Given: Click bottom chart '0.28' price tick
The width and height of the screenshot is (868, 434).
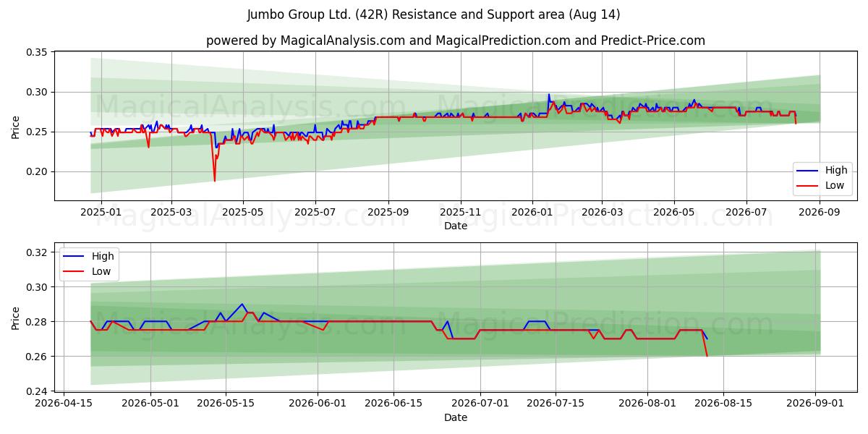Looking at the screenshot, I should click(x=38, y=322).
